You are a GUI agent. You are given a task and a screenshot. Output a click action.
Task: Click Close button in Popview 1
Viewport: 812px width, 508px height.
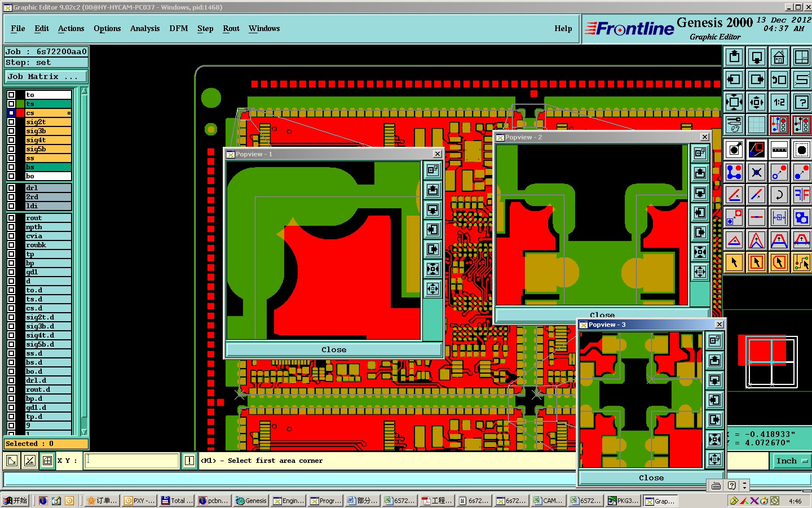[x=334, y=349]
